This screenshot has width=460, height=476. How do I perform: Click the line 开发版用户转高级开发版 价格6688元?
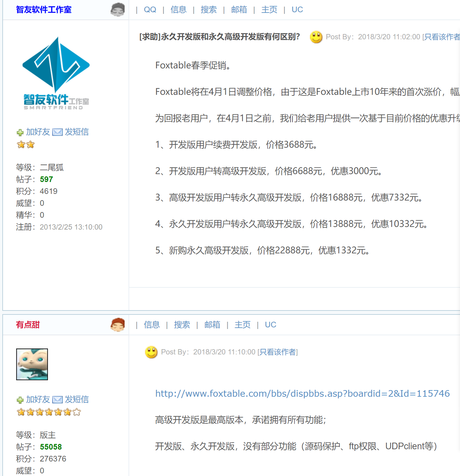(x=269, y=171)
